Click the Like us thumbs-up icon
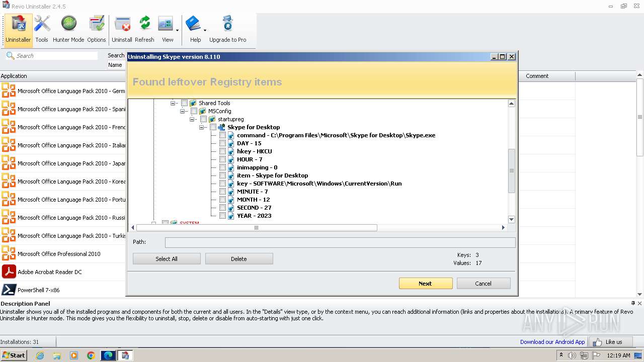This screenshot has width=644, height=362. click(x=597, y=342)
